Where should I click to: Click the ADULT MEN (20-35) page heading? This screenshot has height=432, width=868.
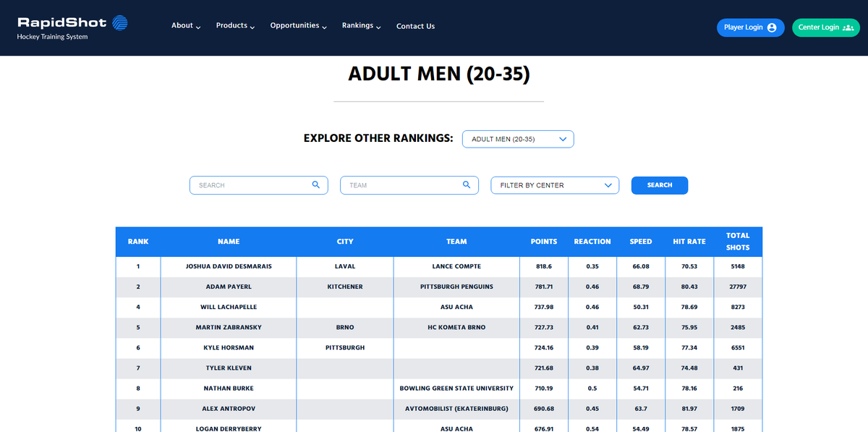(x=439, y=74)
